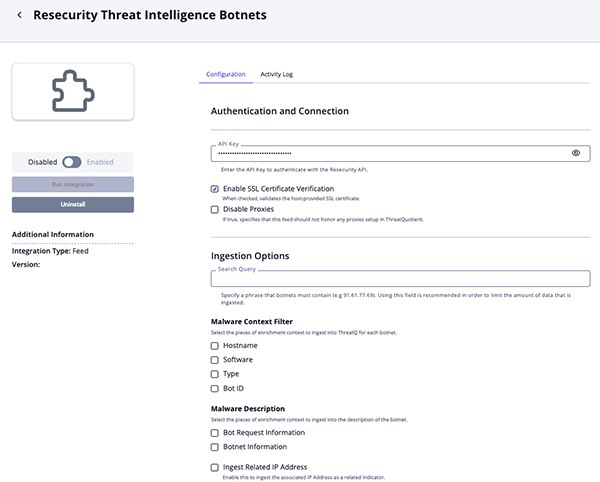
Task: Enable Botnet Information in description
Action: [x=215, y=447]
